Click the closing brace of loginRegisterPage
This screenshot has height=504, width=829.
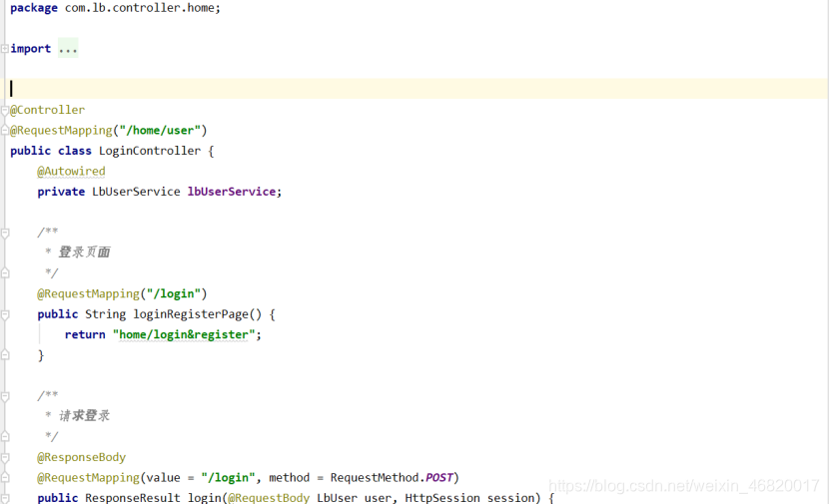tap(41, 355)
